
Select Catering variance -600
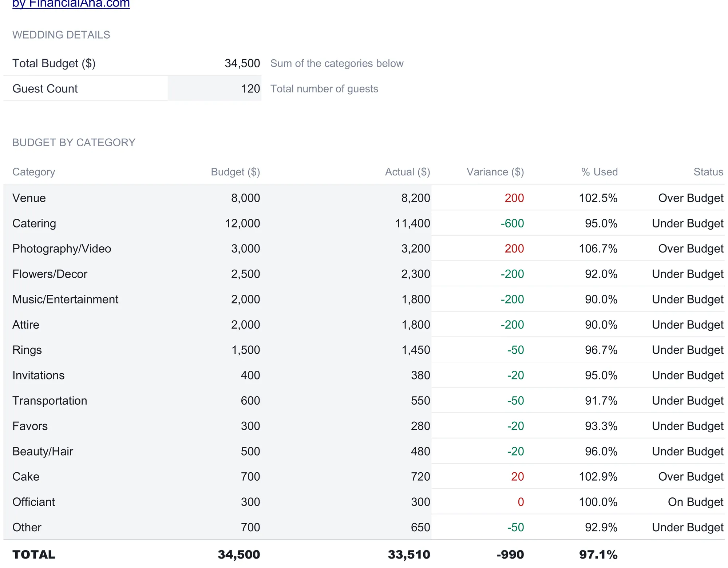point(512,223)
